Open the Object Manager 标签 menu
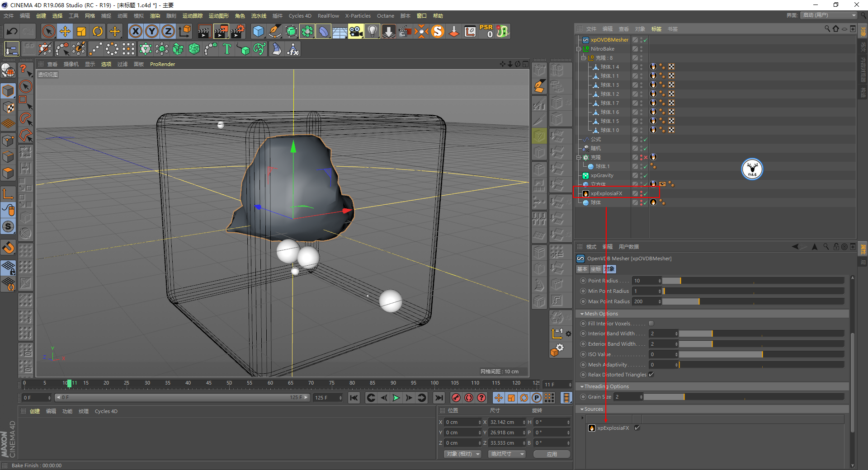This screenshot has width=868, height=470. 656,29
